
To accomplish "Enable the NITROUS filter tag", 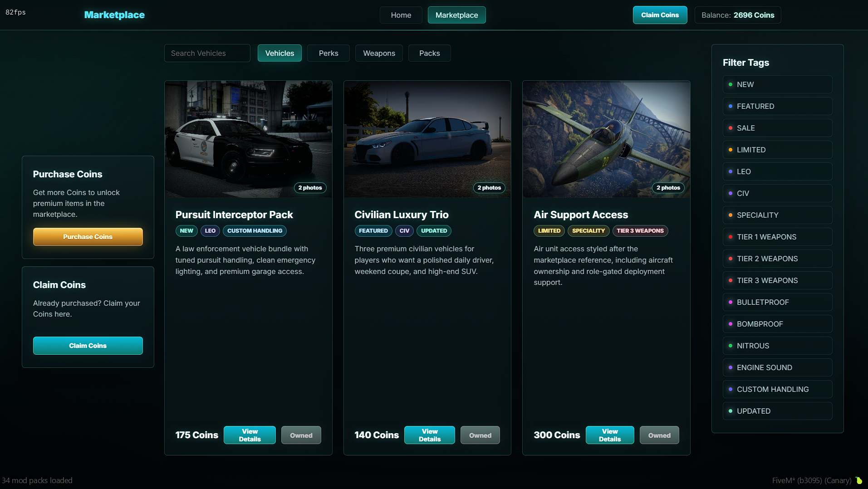I will tap(777, 346).
